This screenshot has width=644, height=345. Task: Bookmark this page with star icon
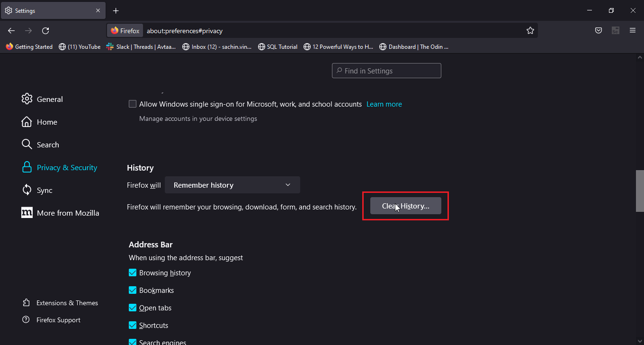tap(530, 31)
